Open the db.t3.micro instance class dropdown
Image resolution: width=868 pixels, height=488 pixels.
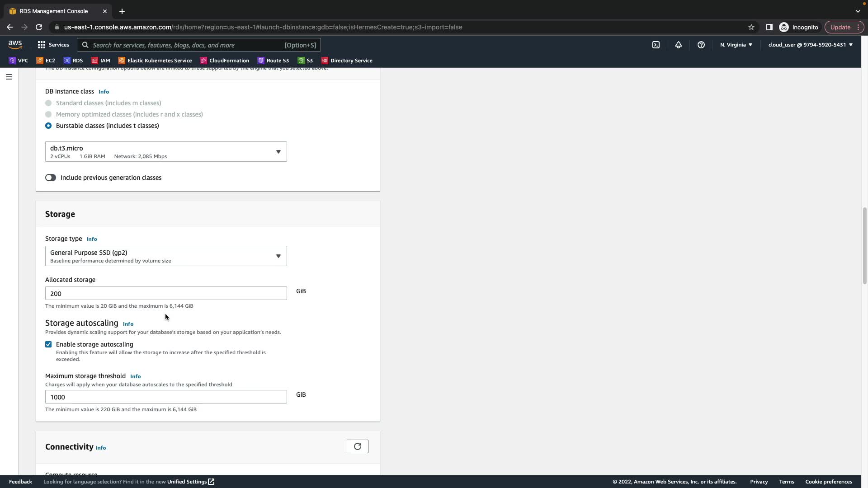click(x=166, y=152)
